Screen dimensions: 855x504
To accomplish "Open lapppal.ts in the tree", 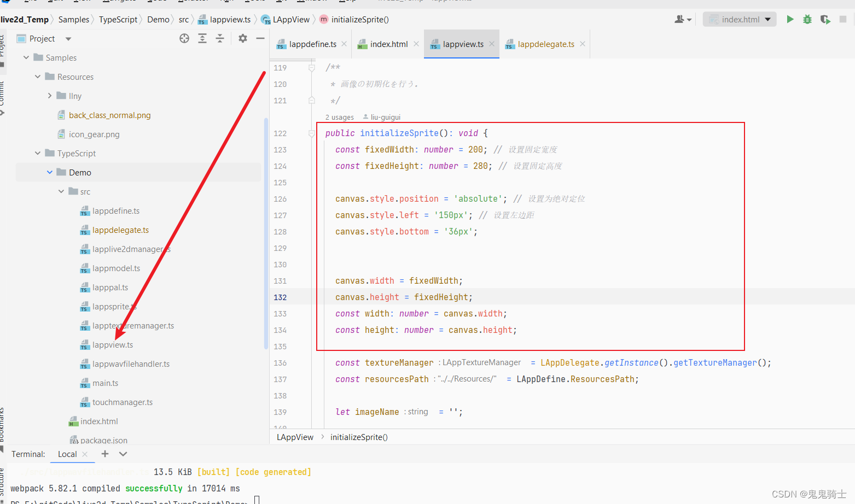I will (110, 288).
